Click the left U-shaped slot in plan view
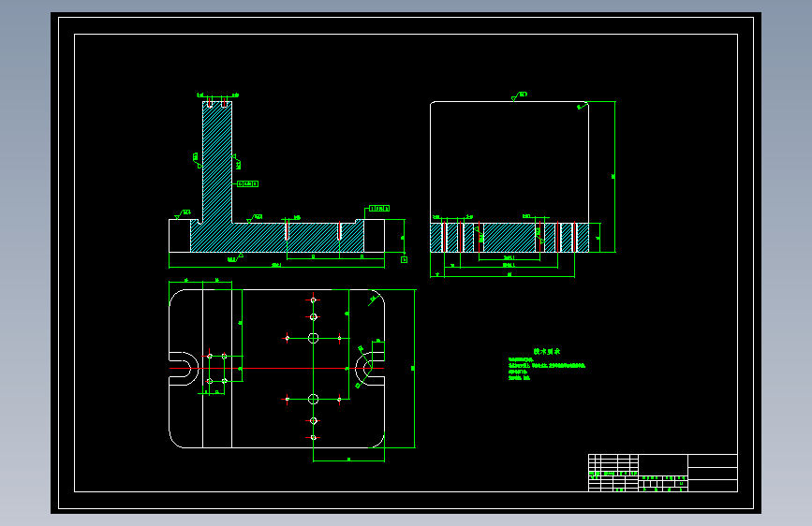The height and width of the screenshot is (526, 812). pos(184,369)
